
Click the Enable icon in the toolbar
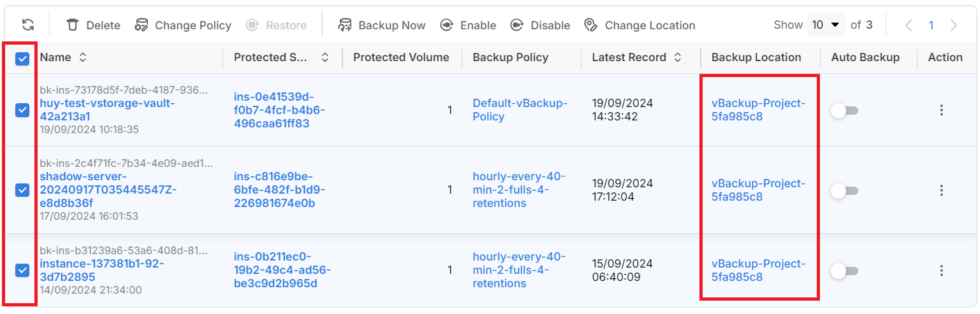click(447, 25)
